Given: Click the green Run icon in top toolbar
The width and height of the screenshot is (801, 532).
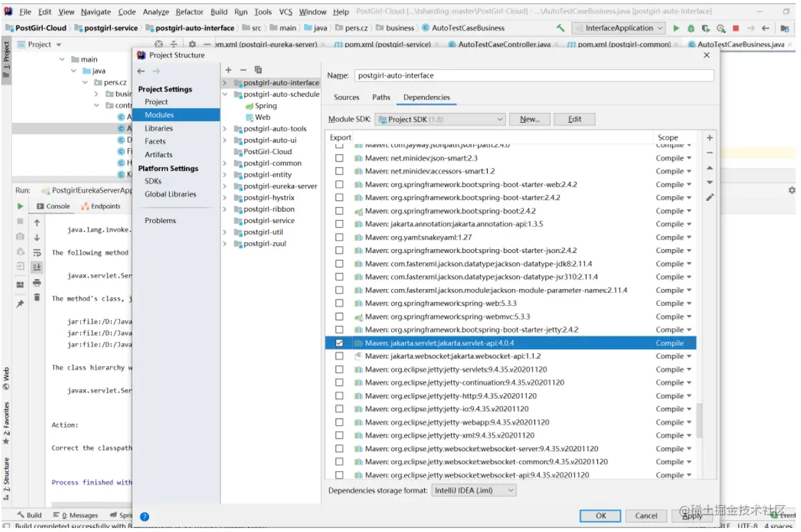Looking at the screenshot, I should click(x=676, y=28).
